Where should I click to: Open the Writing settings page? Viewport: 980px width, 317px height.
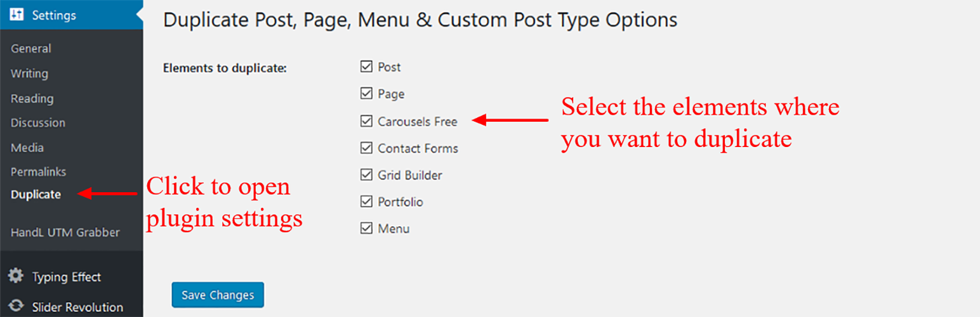[29, 74]
